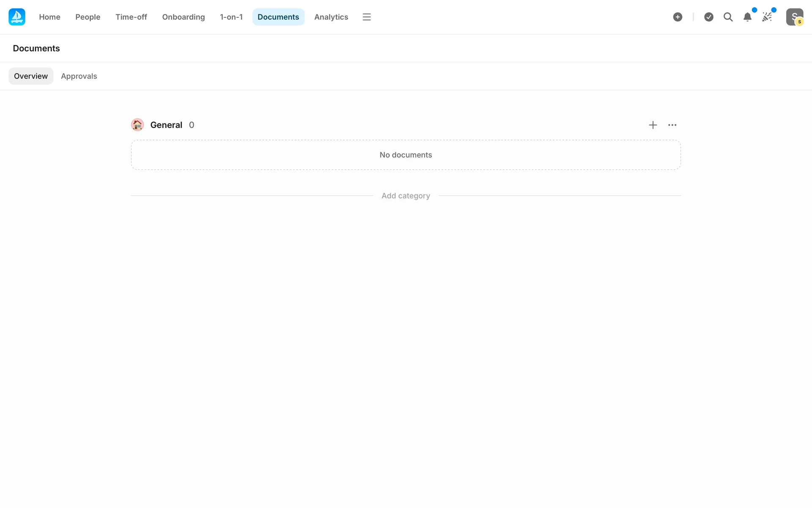Go to the Home nav item
The height and width of the screenshot is (508, 812).
pos(49,17)
